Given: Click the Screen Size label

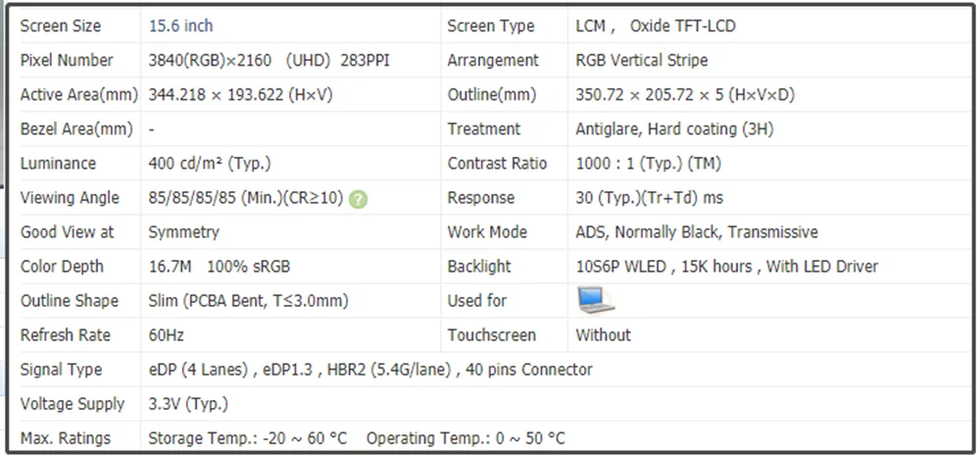Looking at the screenshot, I should click(60, 25).
